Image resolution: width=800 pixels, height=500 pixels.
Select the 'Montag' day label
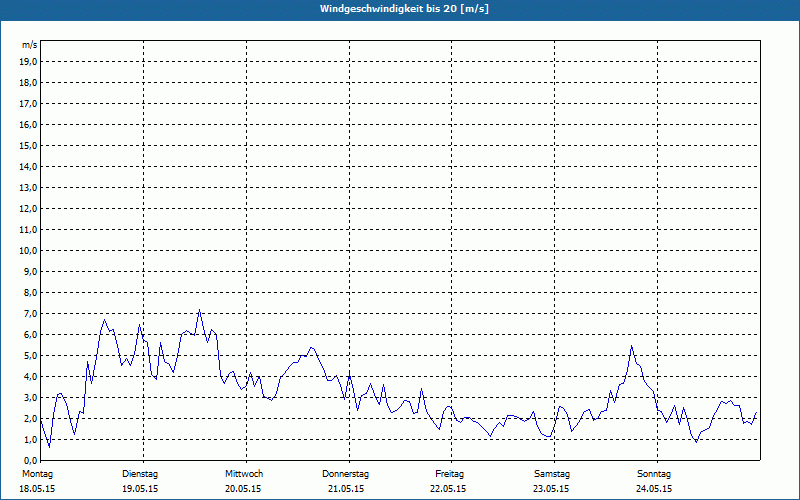37,474
